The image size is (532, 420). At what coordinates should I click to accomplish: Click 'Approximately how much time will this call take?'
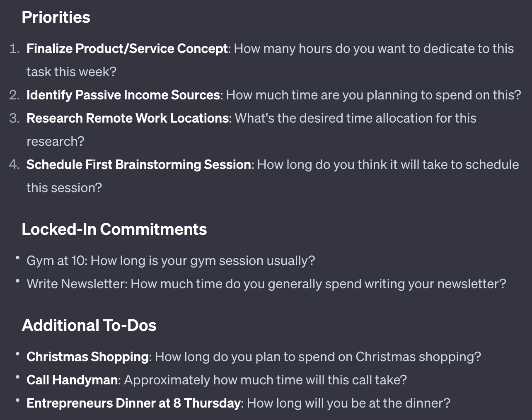click(x=265, y=380)
